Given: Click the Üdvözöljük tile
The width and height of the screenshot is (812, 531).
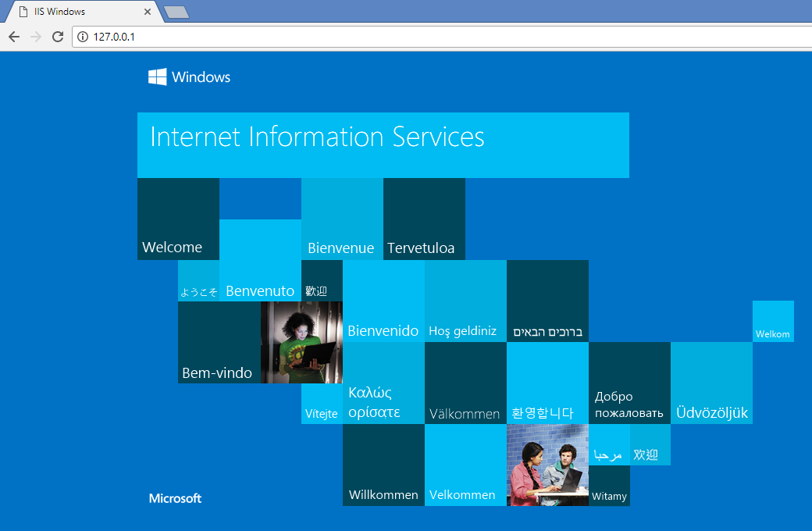Looking at the screenshot, I should click(711, 383).
